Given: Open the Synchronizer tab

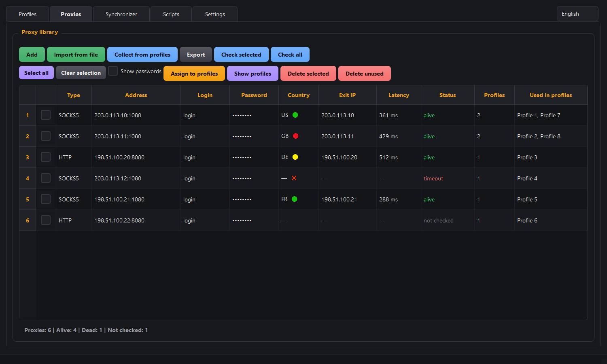Looking at the screenshot, I should click(121, 14).
